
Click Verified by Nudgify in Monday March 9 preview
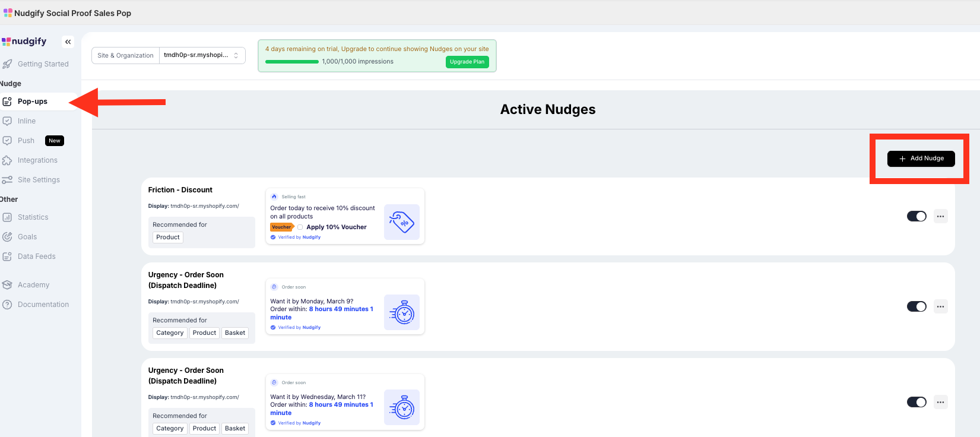point(296,327)
